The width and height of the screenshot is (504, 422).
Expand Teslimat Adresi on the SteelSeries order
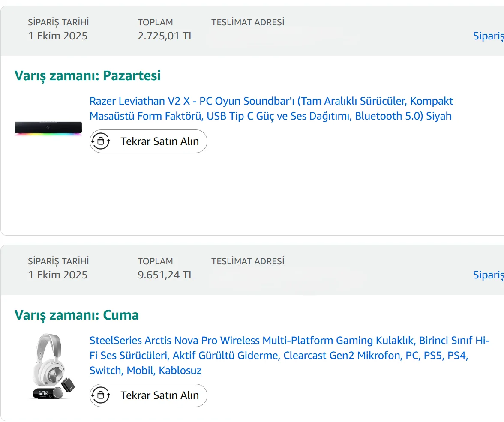[x=248, y=261]
